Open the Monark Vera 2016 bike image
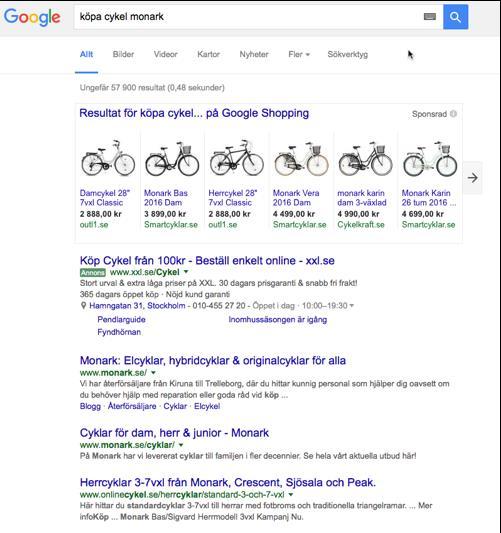 click(301, 159)
